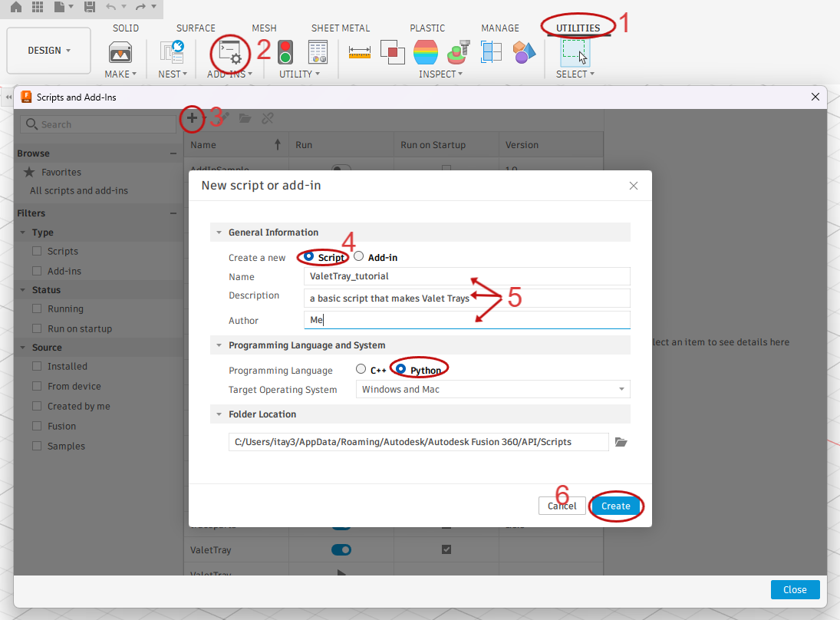Click the Nest tool icon
This screenshot has height=620, width=840.
click(172, 52)
